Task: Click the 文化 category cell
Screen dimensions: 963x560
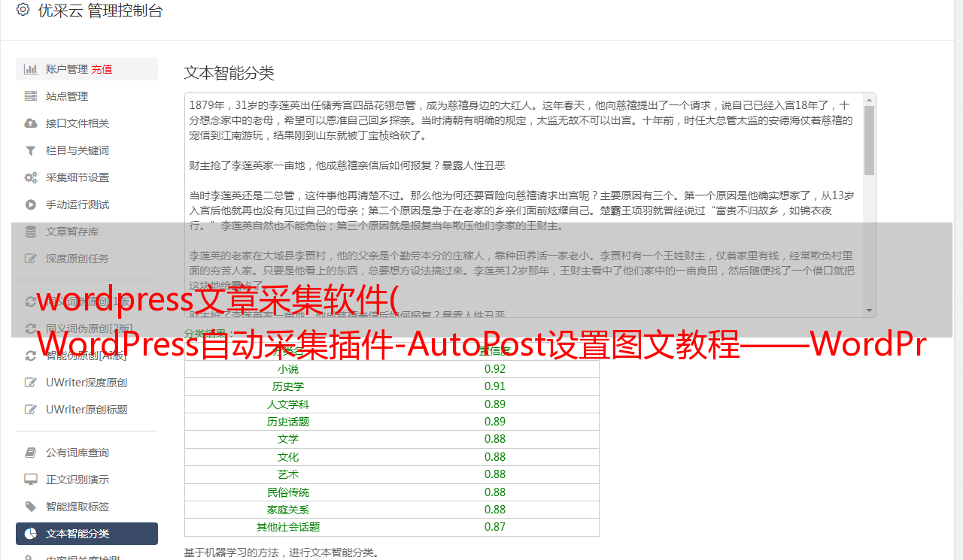Action: [288, 457]
